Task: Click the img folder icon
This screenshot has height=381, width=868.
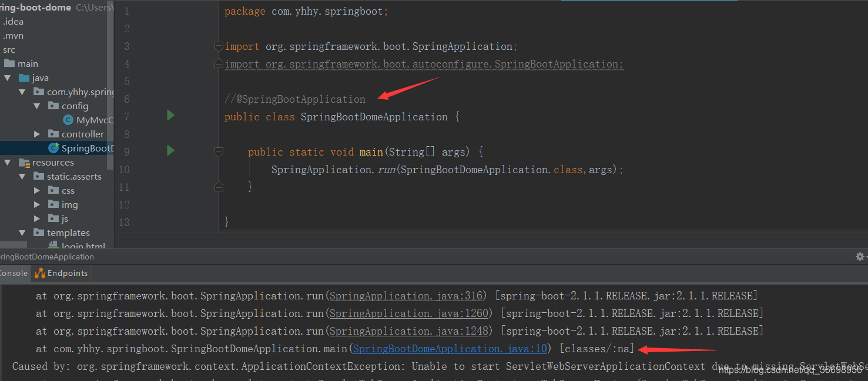Action: tap(53, 204)
